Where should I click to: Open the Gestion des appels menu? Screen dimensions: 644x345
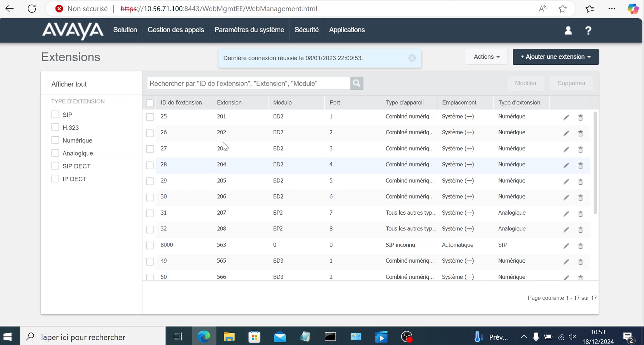point(176,30)
